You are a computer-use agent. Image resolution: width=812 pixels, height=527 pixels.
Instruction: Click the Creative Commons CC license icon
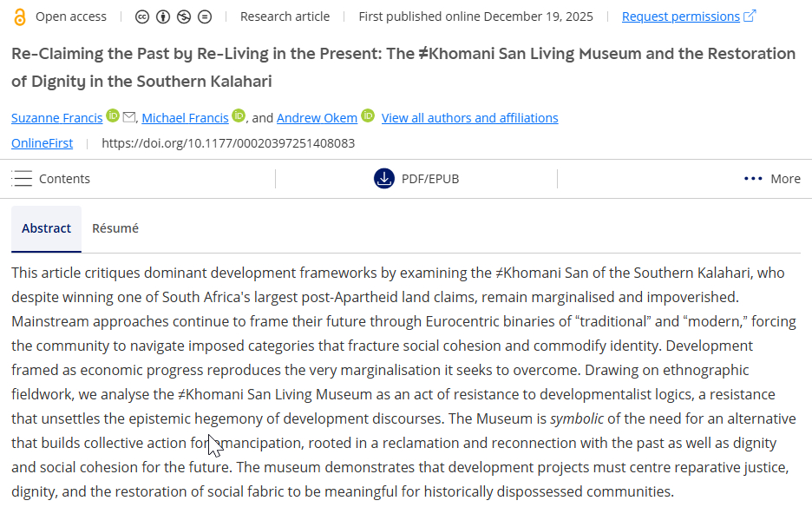point(142,16)
